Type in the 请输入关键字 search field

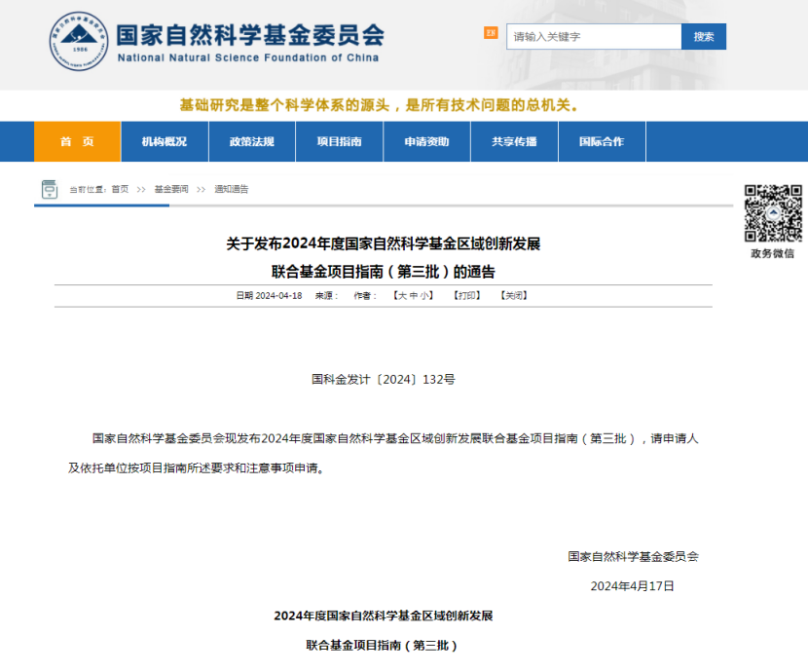pyautogui.click(x=594, y=37)
